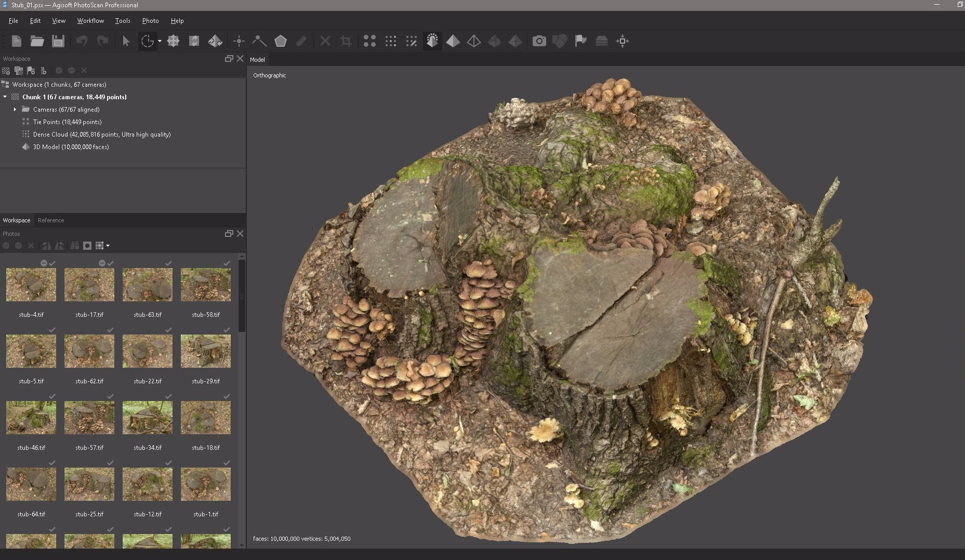This screenshot has height=560, width=965.
Task: Toggle Show Cameras icon in toolbar
Action: coord(539,41)
